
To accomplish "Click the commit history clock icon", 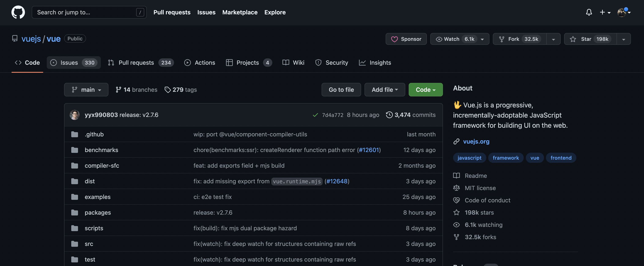I will pyautogui.click(x=389, y=115).
